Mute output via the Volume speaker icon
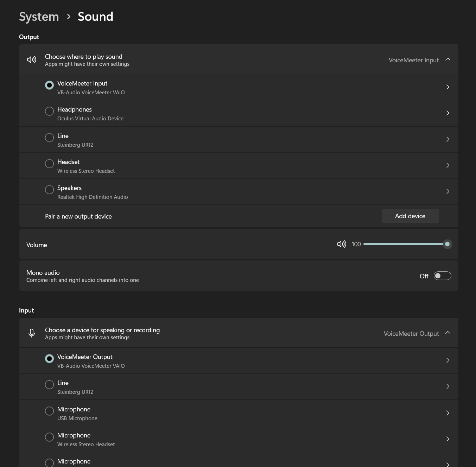Screen dimensions: 476x467 (342, 244)
